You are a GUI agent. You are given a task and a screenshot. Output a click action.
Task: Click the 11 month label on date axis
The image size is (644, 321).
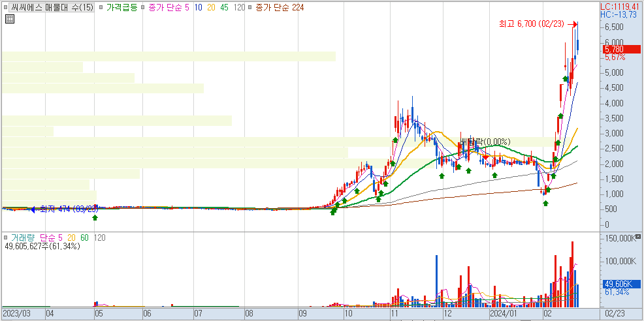click(394, 314)
